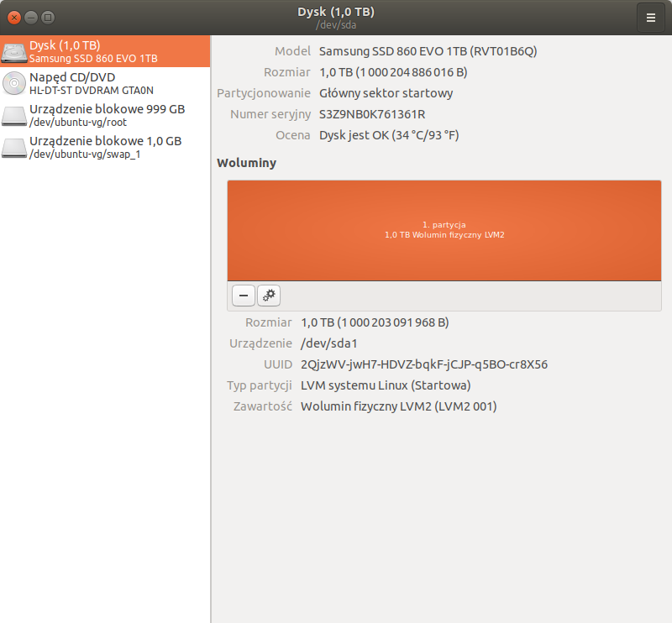Select Napęd CD/DVD device entry

tap(105, 83)
